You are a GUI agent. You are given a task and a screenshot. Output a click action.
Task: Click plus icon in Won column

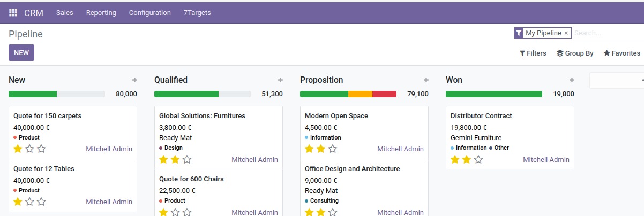point(572,80)
